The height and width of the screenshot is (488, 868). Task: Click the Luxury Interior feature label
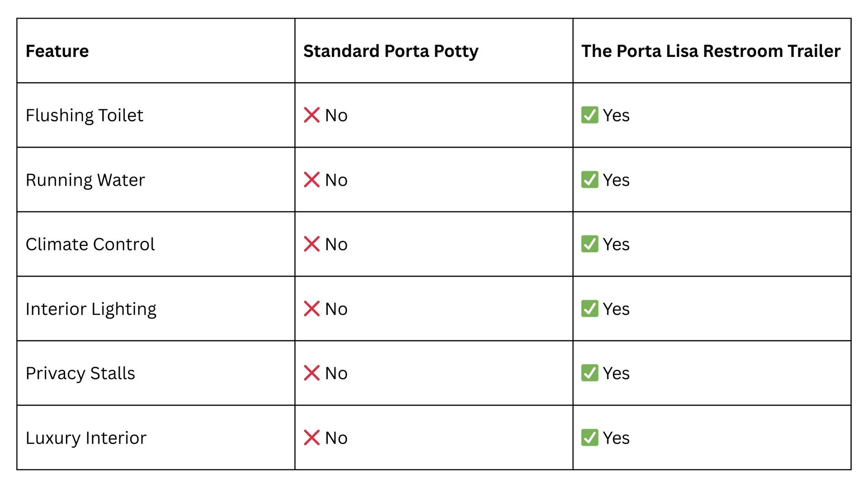click(86, 438)
